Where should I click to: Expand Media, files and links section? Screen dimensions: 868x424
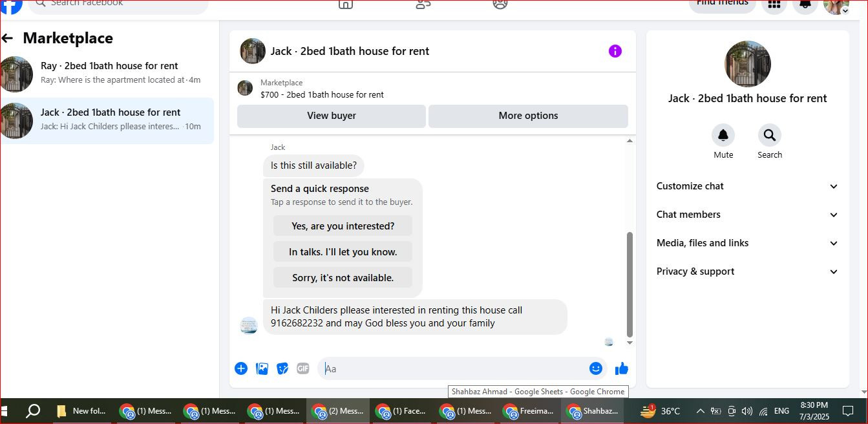click(747, 243)
